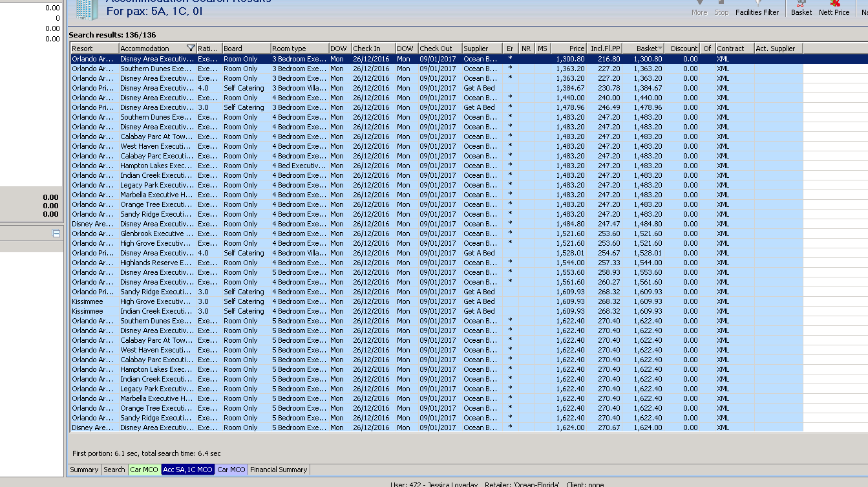Screen dimensions: 868x487
Task: Click the 1,478.96 price cell
Action: point(569,107)
